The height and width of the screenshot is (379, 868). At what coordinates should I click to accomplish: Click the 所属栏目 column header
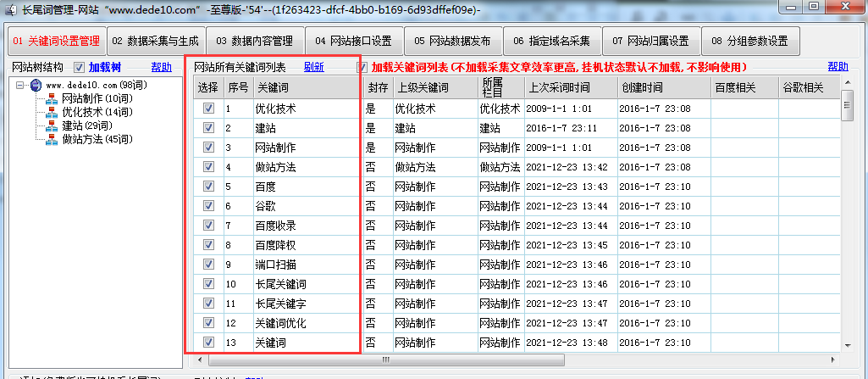click(500, 87)
